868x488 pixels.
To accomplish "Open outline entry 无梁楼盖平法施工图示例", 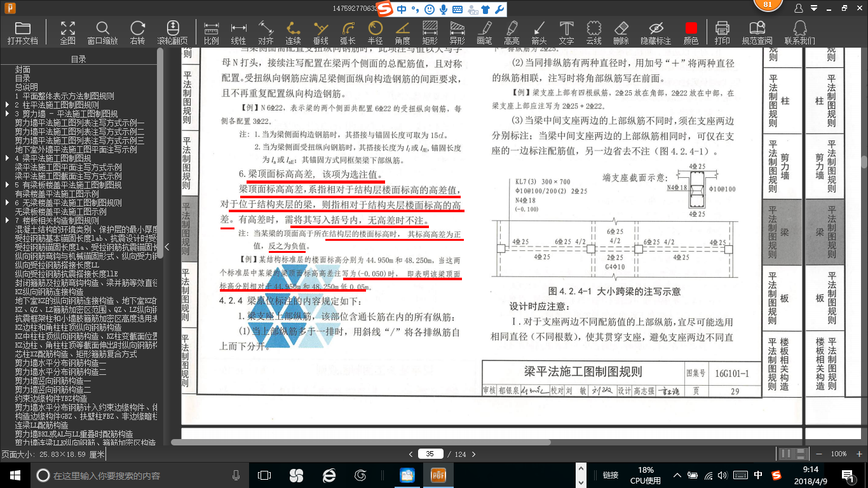I will (x=60, y=212).
